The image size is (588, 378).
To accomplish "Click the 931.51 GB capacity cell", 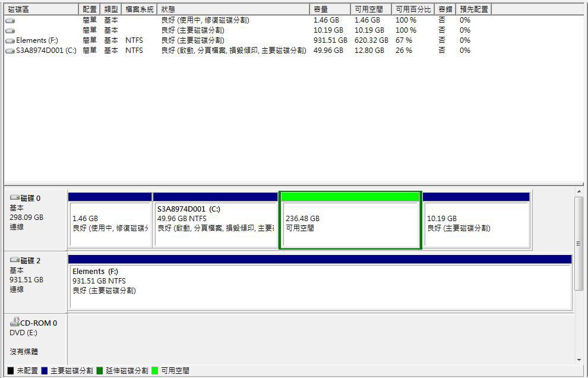I will (330, 40).
